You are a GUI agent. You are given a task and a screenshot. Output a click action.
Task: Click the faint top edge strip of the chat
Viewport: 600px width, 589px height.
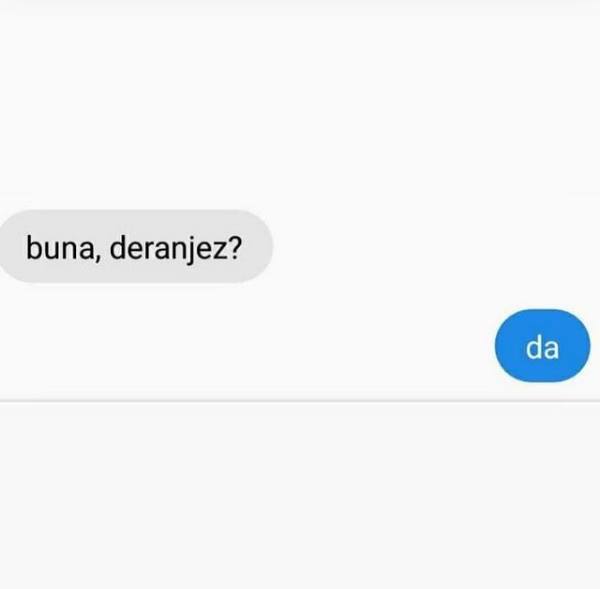(x=300, y=5)
